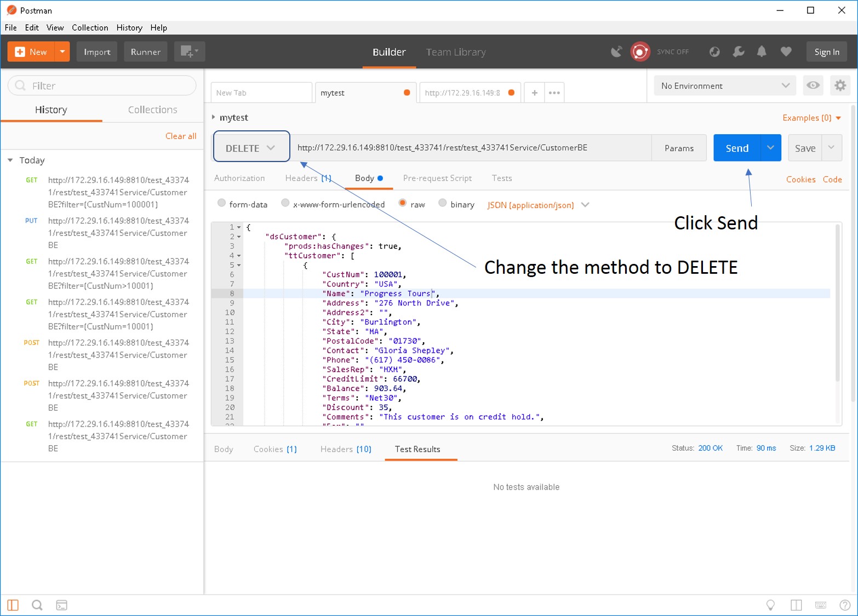Select raw body type

pyautogui.click(x=403, y=203)
